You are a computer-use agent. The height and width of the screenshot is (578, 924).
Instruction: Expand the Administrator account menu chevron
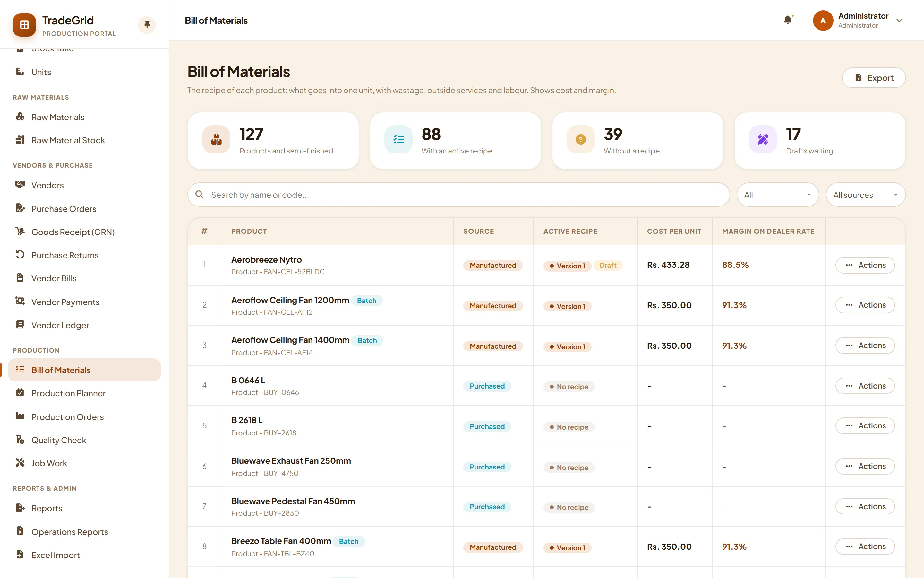(x=899, y=20)
